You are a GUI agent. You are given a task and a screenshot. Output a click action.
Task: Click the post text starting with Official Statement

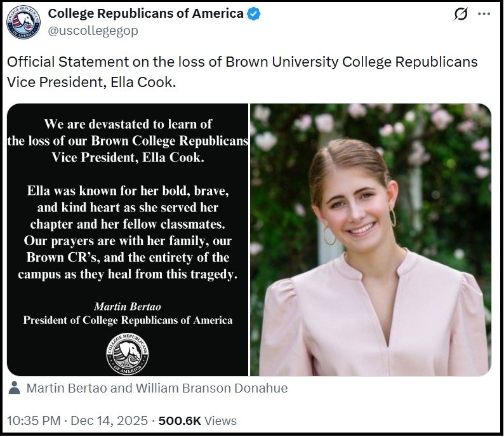click(241, 63)
